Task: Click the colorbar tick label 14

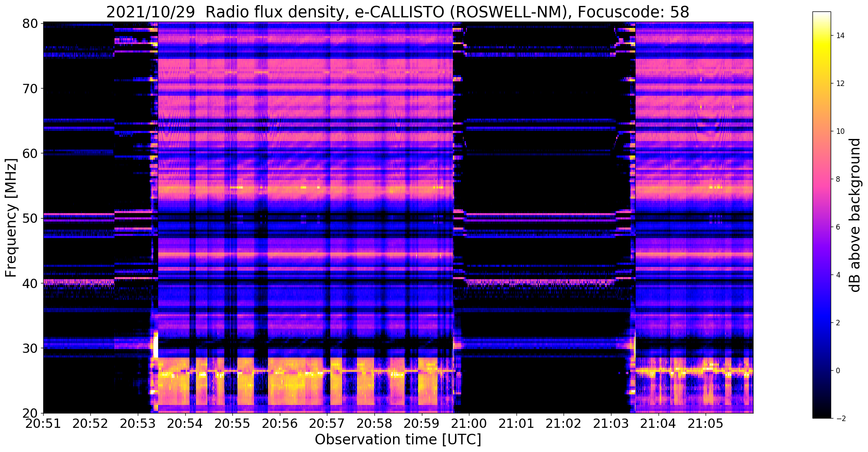Action: tap(840, 36)
